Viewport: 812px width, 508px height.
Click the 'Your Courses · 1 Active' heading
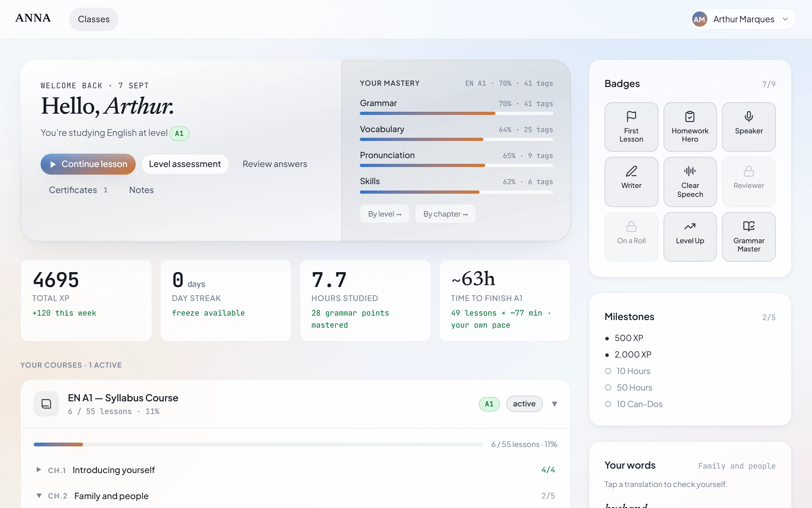[71, 365]
